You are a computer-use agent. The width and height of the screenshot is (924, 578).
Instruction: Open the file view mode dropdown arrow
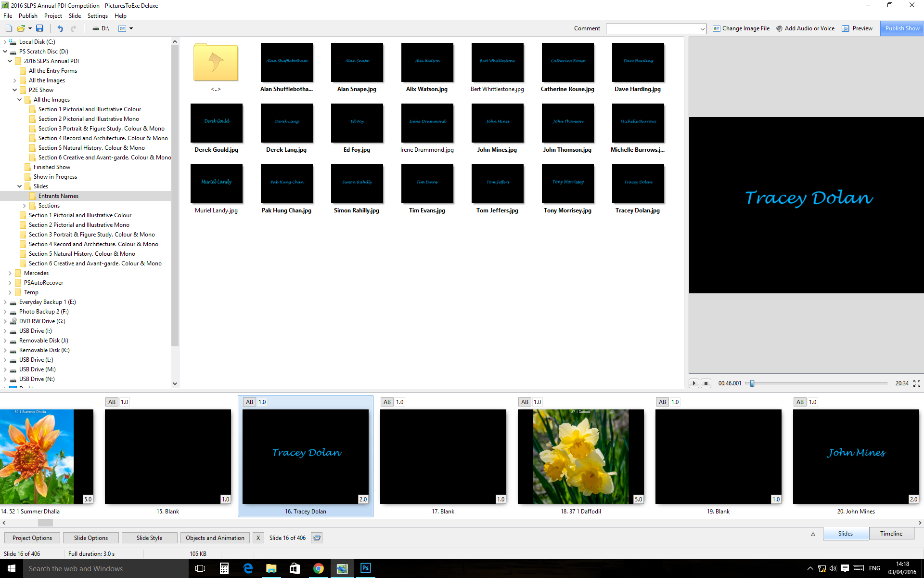pos(131,28)
